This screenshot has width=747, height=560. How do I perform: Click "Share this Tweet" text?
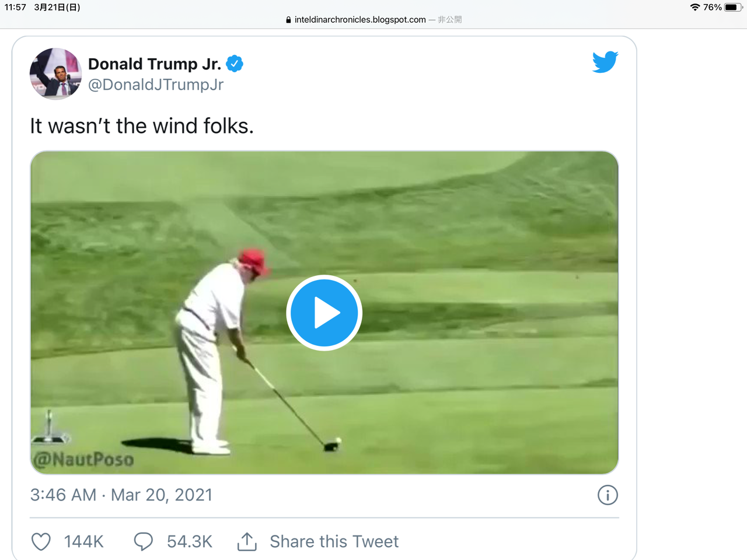(x=334, y=542)
